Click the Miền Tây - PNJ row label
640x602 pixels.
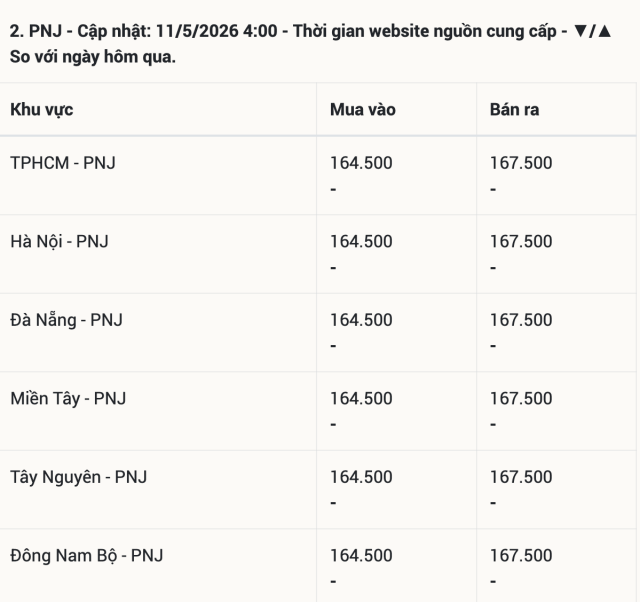[x=68, y=398]
